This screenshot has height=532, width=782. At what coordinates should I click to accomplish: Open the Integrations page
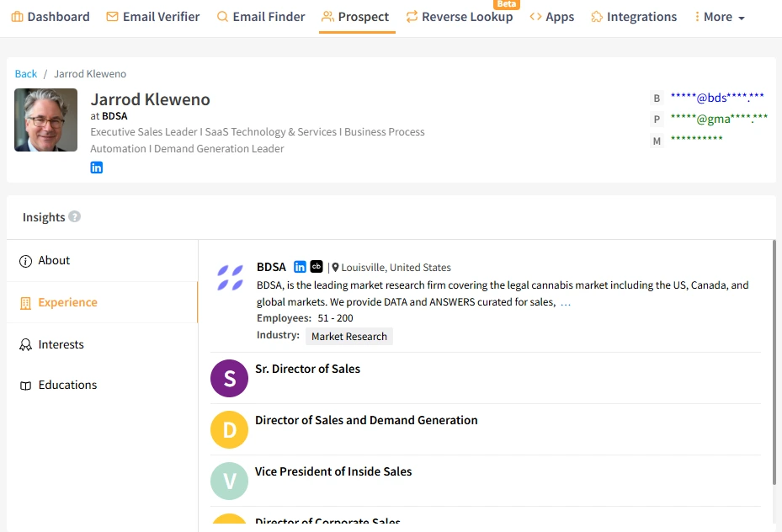pyautogui.click(x=634, y=17)
